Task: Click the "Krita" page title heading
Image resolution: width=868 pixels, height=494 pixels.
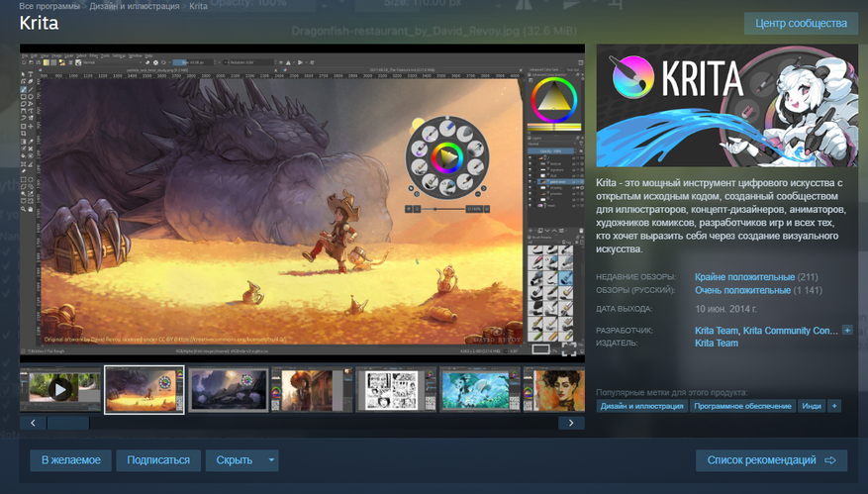Action: (39, 23)
